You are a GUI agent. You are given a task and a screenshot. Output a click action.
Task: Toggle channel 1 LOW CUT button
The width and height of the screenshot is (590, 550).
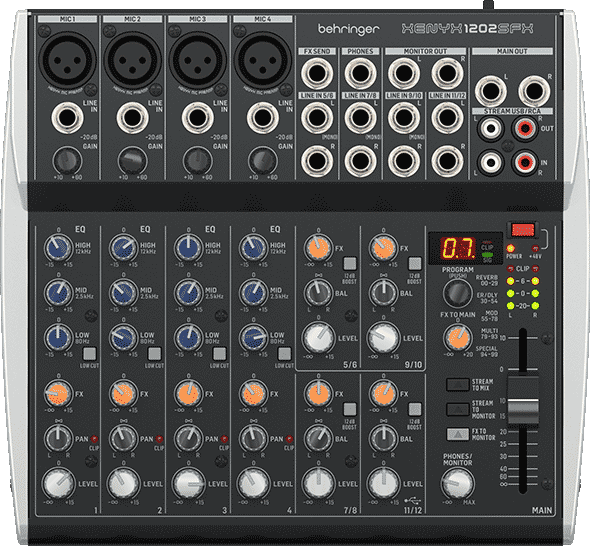point(90,354)
